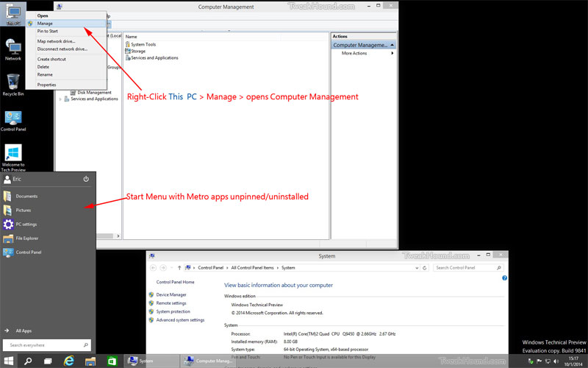Viewport: 588px width, 368px height.
Task: Open the Recycle Bin desktop icon
Action: pos(13,85)
